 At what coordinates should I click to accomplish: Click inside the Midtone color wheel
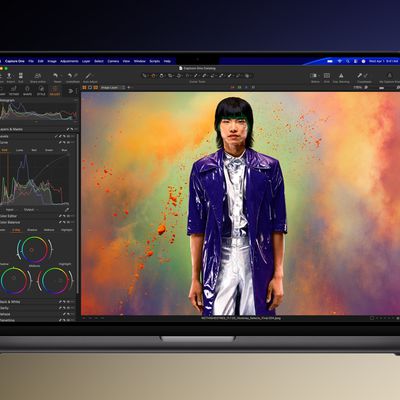(34, 250)
